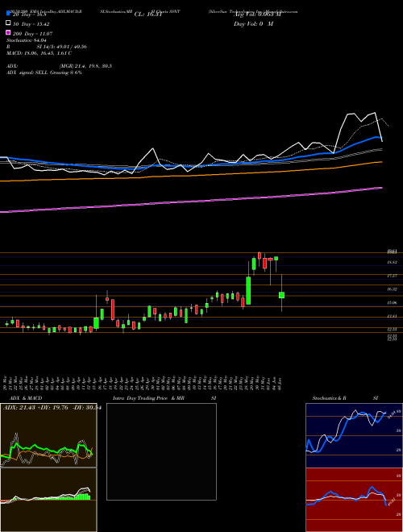Screen dimensions: 403x532
Task: Click the '(MGR) 21.4, 19.8, 30.5' ADX values
Action: pos(85,66)
